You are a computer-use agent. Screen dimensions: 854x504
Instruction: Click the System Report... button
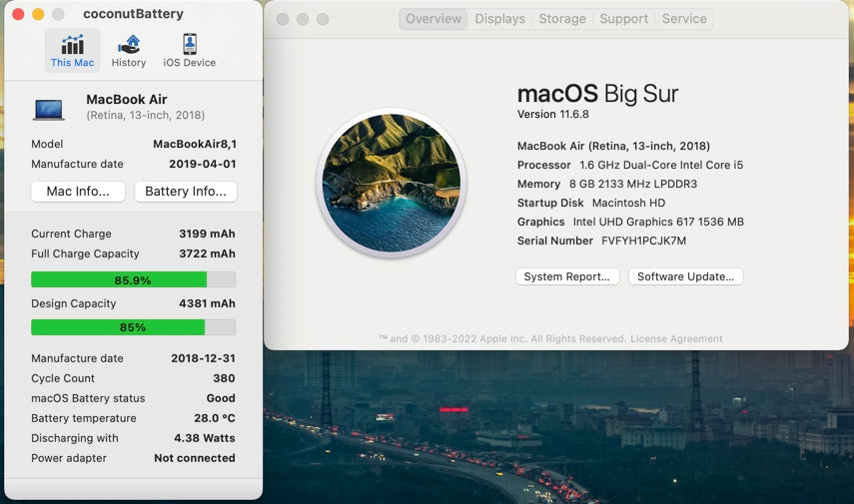pyautogui.click(x=567, y=276)
